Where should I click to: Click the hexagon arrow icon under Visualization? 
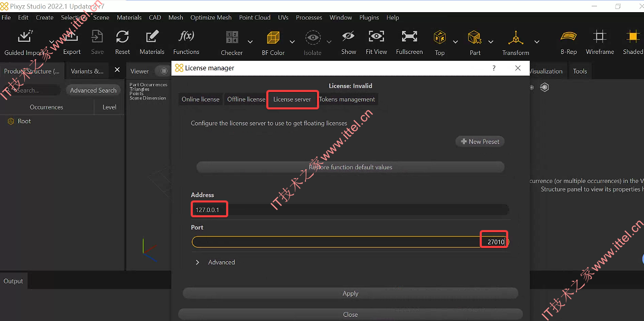(545, 88)
